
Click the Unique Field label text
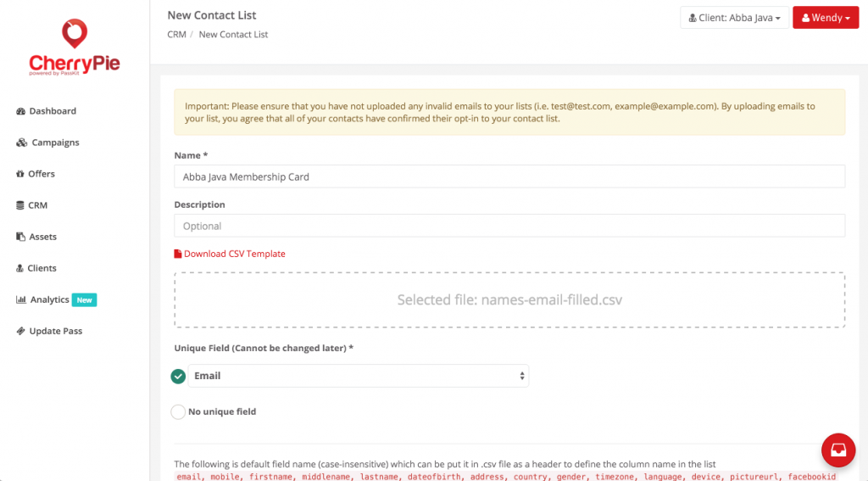tap(264, 348)
